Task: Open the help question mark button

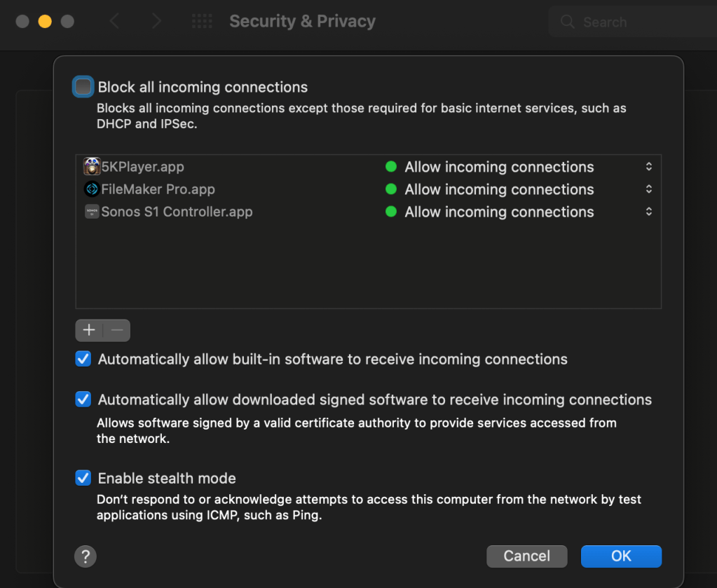Action: pos(85,556)
